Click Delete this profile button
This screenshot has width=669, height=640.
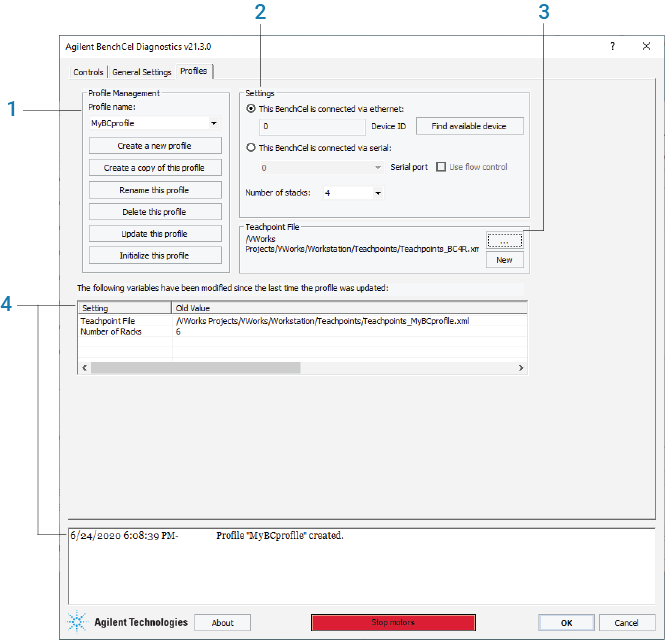tap(155, 212)
